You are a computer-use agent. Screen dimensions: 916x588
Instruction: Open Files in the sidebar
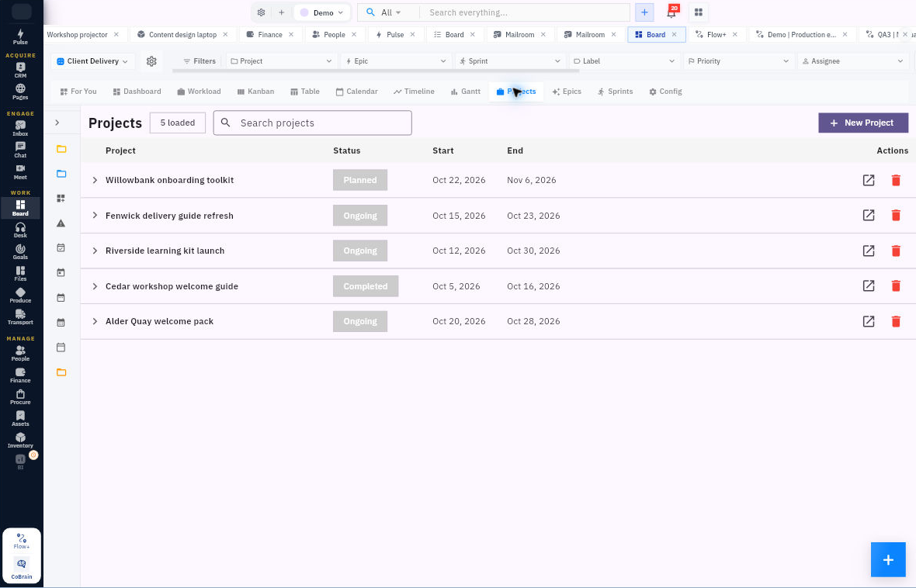click(x=20, y=273)
